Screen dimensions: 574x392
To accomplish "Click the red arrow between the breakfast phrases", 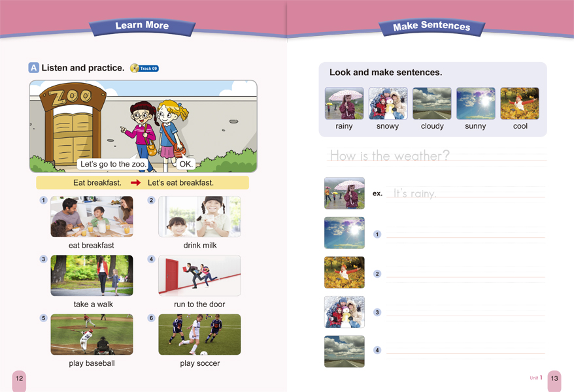I will pos(135,183).
